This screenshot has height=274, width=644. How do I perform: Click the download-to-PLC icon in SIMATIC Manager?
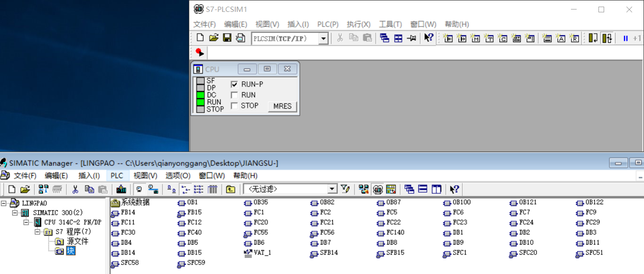(x=121, y=189)
